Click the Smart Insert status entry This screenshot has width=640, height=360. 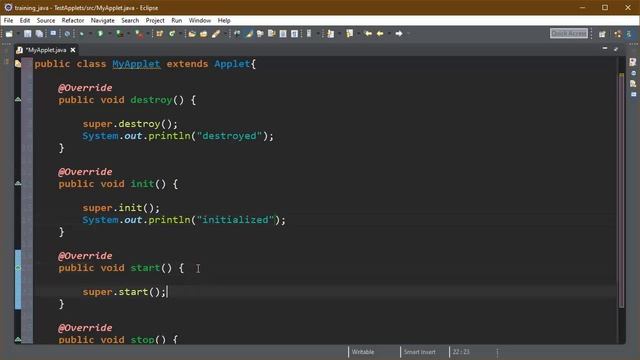tap(420, 352)
